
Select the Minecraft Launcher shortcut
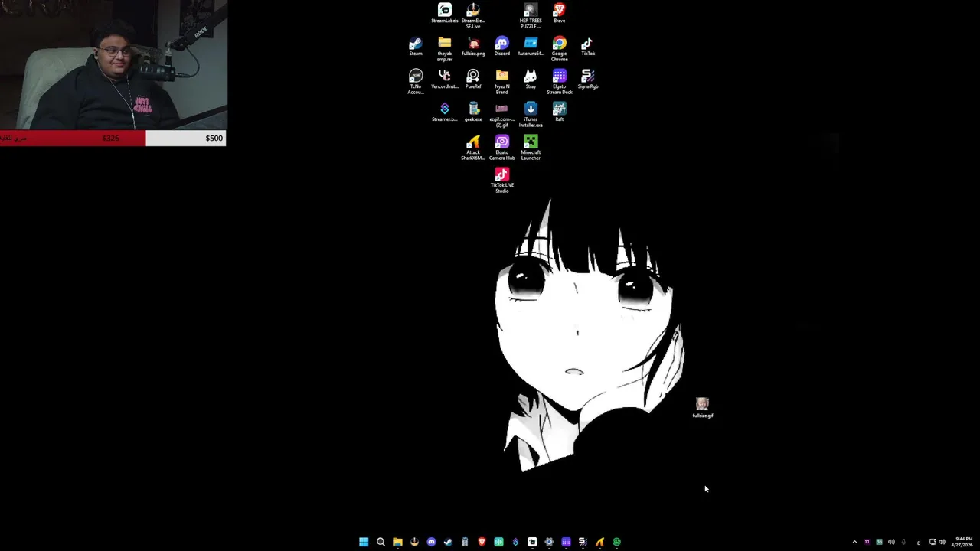tap(531, 148)
